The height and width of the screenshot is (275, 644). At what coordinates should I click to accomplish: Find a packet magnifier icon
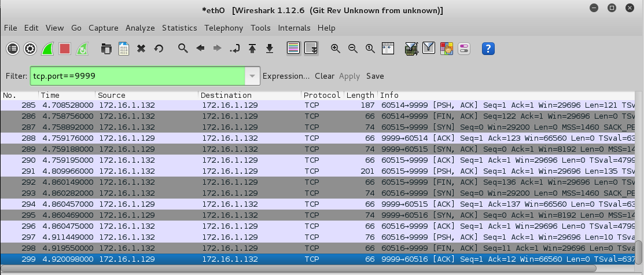pyautogui.click(x=183, y=49)
